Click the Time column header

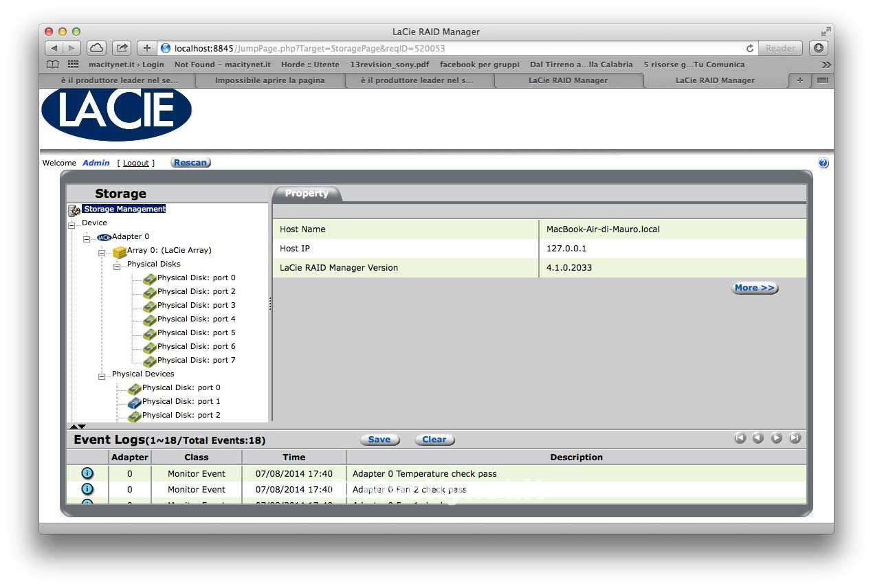point(294,457)
